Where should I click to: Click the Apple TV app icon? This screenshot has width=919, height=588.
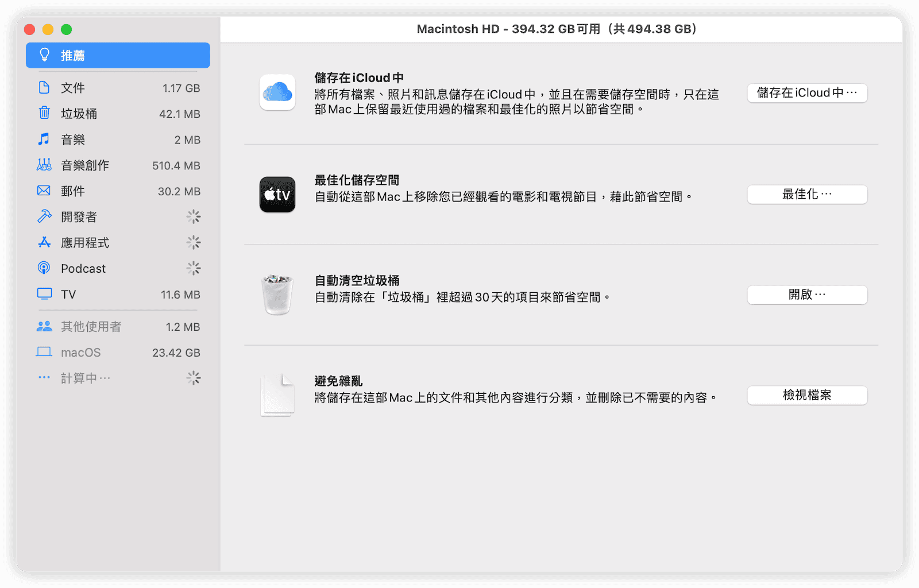[x=277, y=195]
